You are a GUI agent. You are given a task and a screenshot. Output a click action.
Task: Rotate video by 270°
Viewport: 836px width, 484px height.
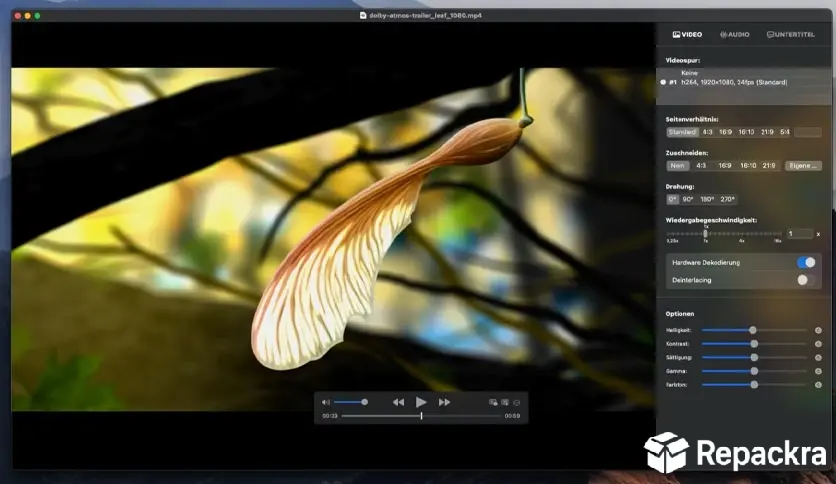pos(727,199)
